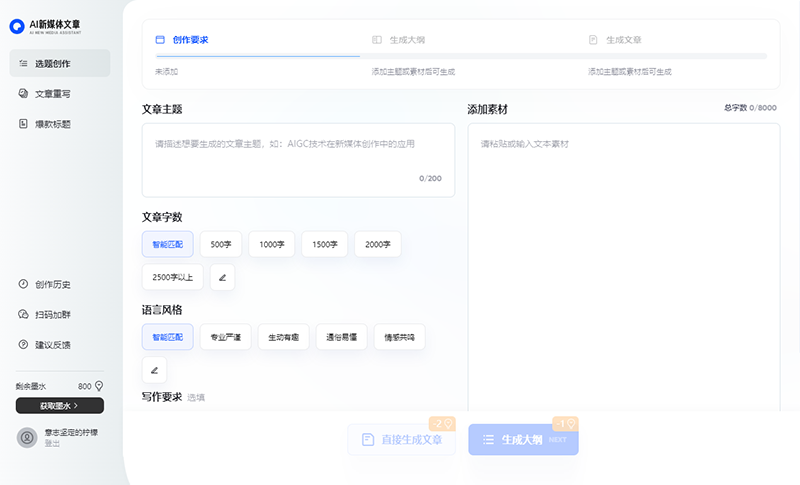Viewport: 800px width, 485px height.
Task: Click the custom language style edit icon
Action: tap(154, 370)
